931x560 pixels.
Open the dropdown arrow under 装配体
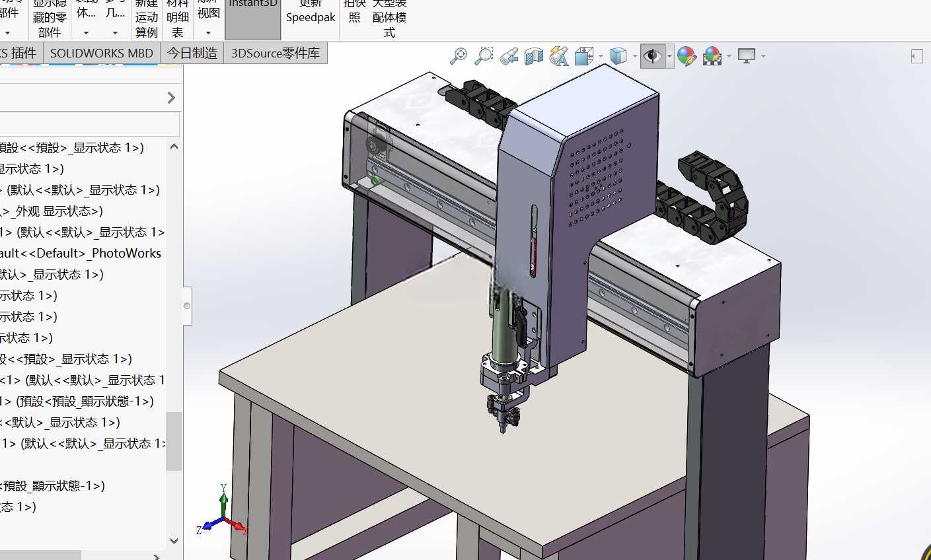[x=86, y=32]
